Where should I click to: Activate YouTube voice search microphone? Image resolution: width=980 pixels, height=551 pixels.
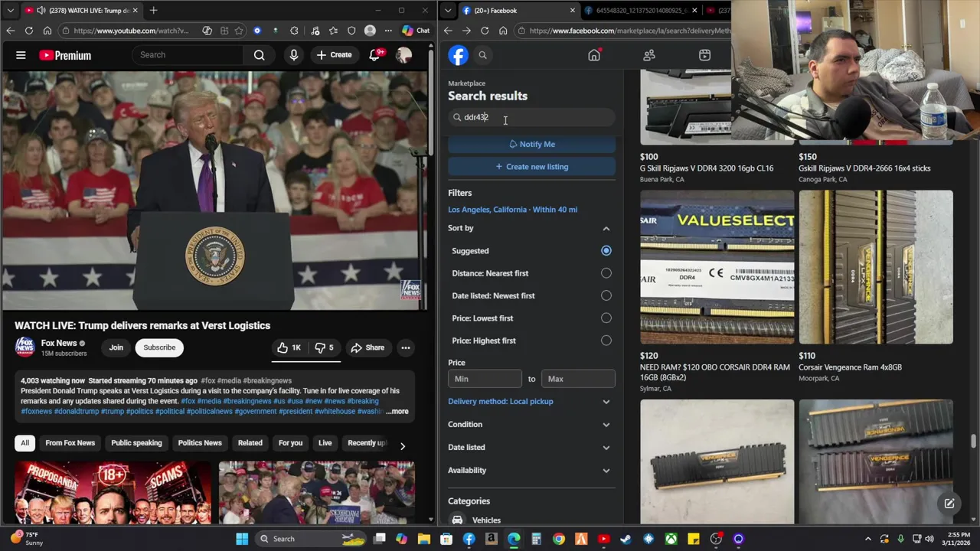point(293,55)
